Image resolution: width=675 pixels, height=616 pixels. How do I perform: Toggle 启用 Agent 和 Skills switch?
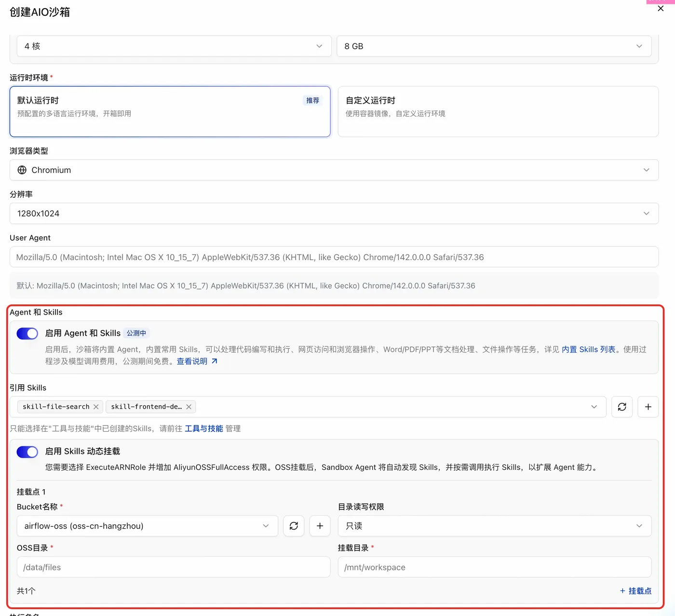[x=27, y=333]
